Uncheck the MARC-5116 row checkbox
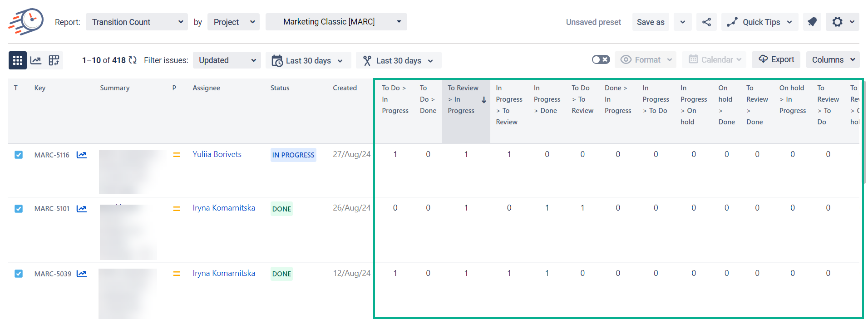Screen dimensions: 868x319 coord(19,155)
